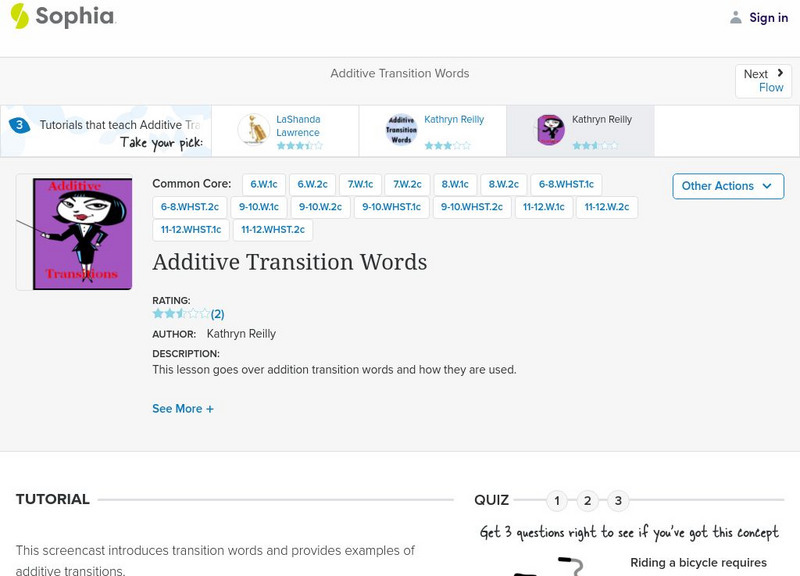Click the Sign in link

click(x=768, y=17)
